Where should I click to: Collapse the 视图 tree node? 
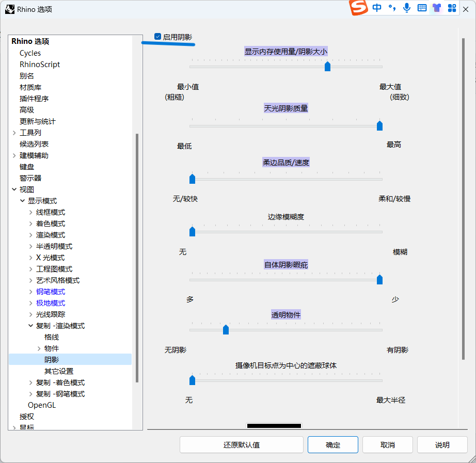click(x=14, y=189)
